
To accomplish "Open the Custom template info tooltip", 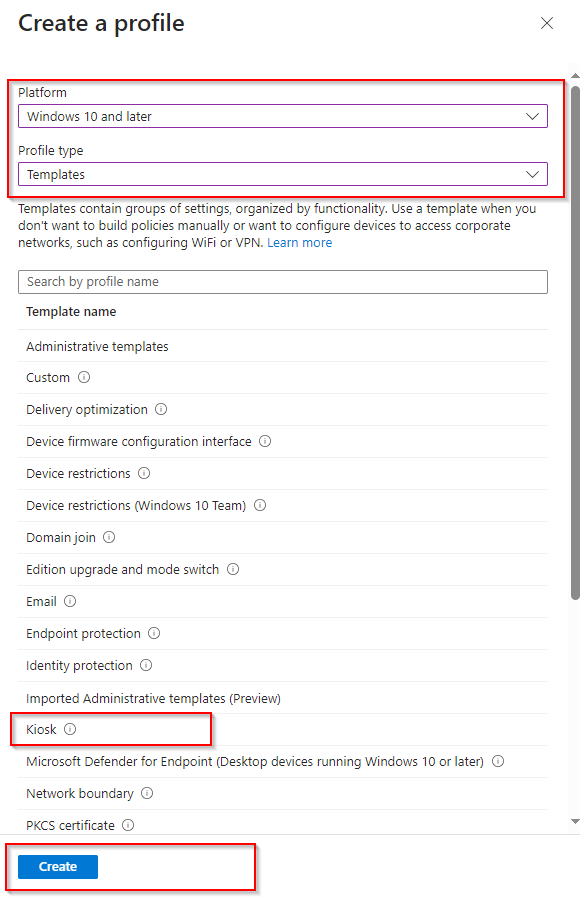I will point(84,377).
